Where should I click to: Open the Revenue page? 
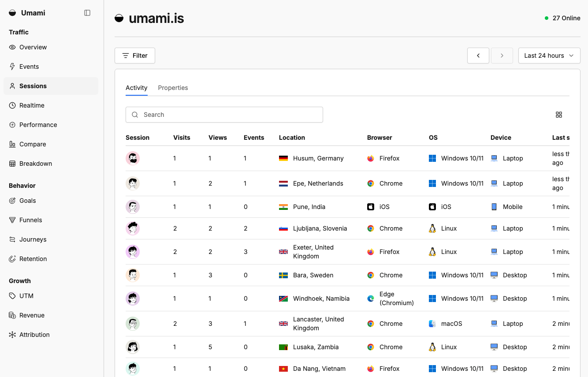click(51, 315)
